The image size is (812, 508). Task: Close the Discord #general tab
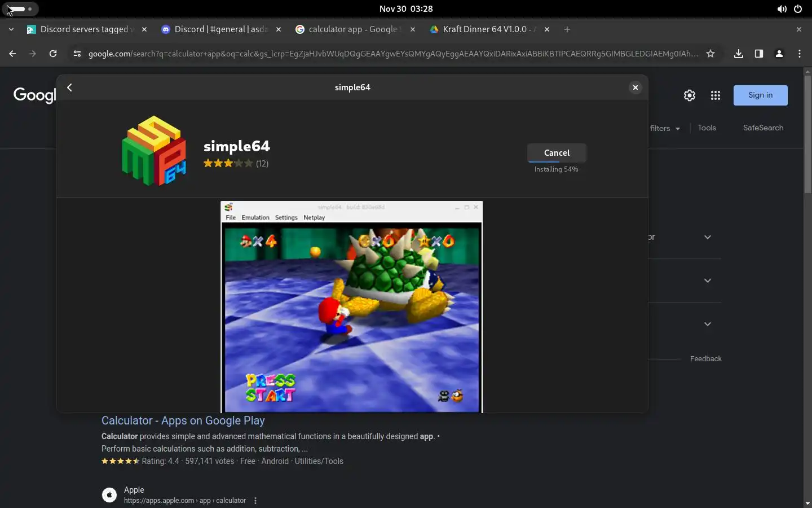coord(279,29)
